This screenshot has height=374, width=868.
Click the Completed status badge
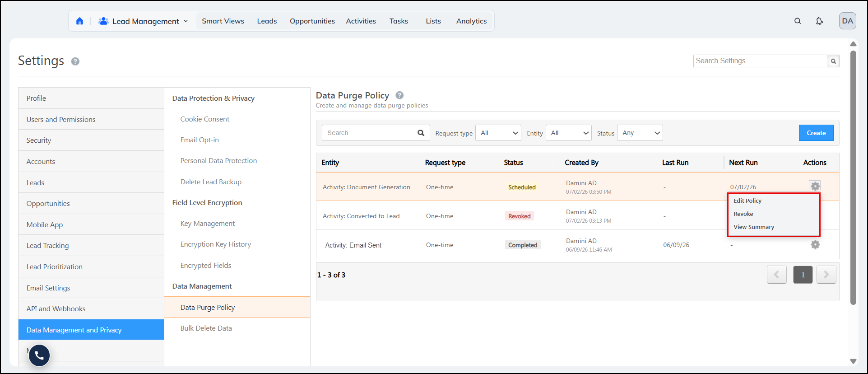pos(523,245)
